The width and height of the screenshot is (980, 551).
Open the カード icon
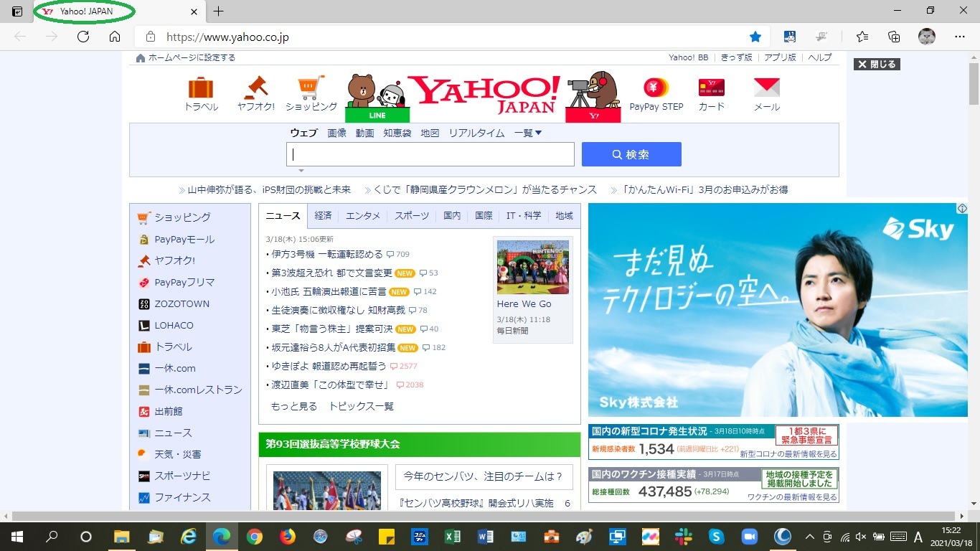point(711,88)
